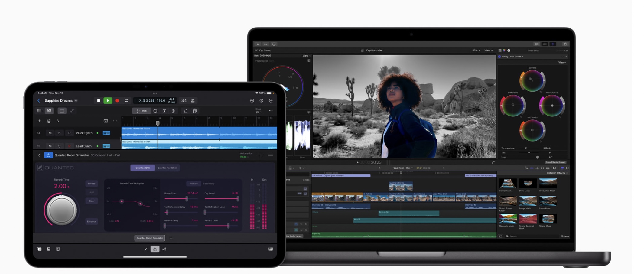Open the circled more-options icon on iPad
Screen dimensions: 644x274
271,101
